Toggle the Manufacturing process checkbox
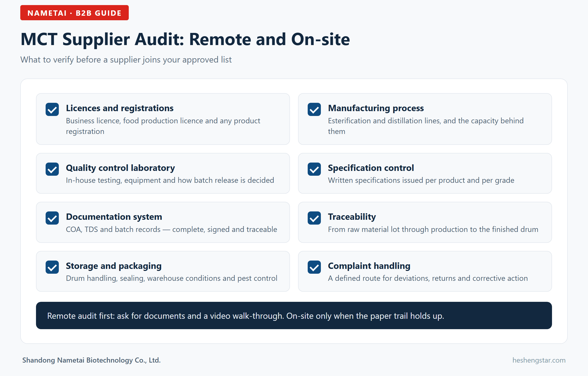 314,109
